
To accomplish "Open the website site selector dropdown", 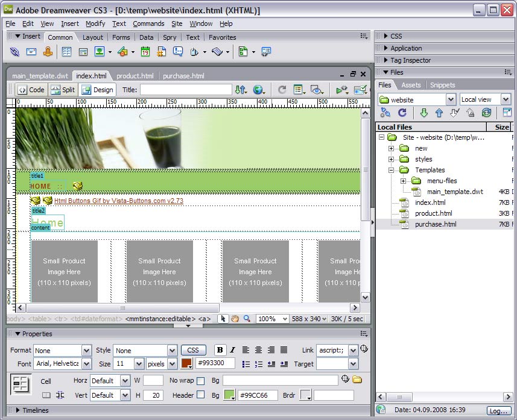I will 451,99.
